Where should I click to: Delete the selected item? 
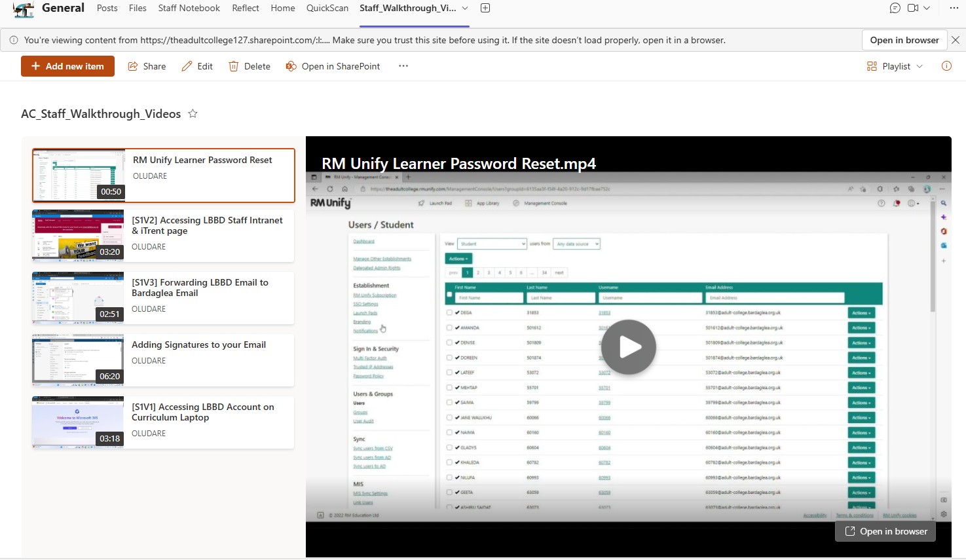[250, 66]
